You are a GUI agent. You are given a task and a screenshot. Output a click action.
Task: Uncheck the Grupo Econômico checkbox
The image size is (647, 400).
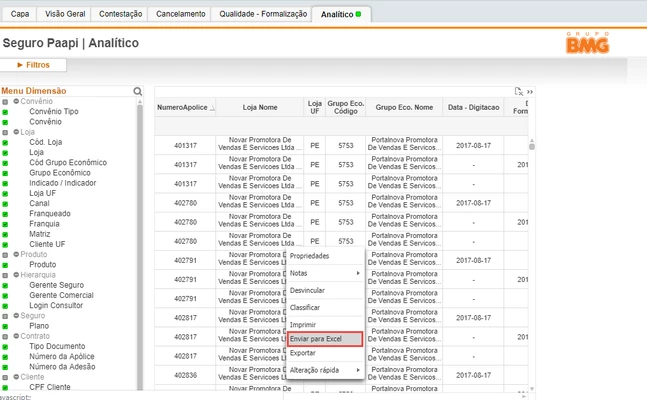(5, 173)
